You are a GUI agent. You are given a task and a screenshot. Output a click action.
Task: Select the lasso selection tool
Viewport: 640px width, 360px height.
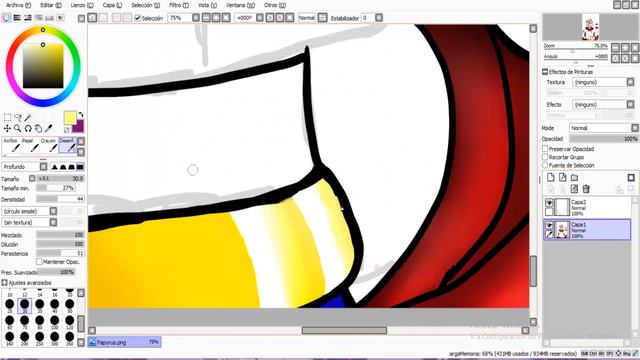pos(18,118)
